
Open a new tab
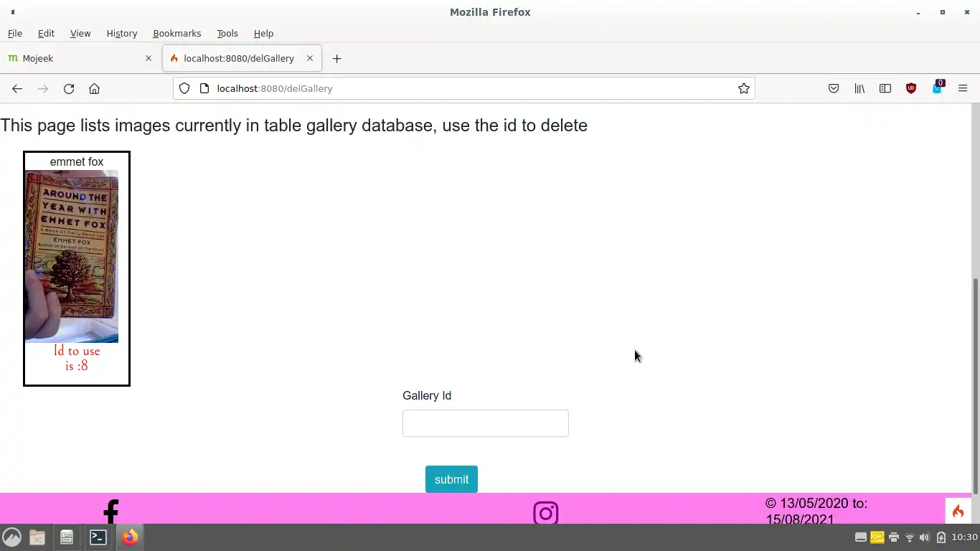[x=337, y=58]
